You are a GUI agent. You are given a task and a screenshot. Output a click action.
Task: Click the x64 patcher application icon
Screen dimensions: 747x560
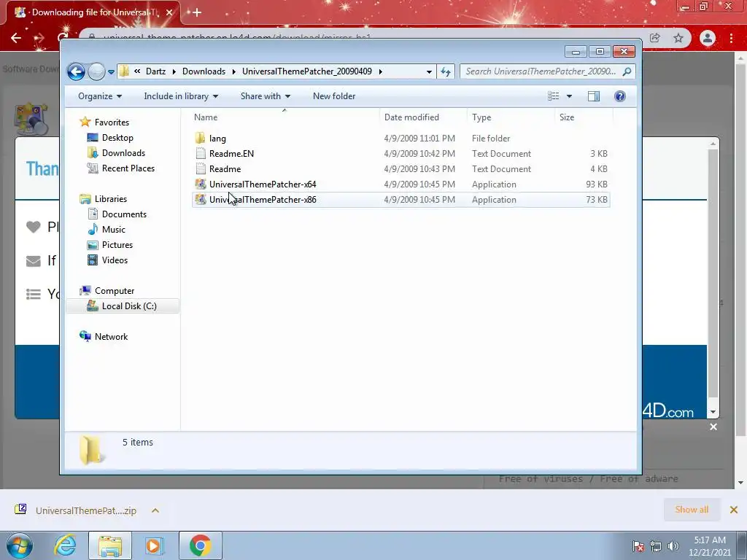coord(201,184)
